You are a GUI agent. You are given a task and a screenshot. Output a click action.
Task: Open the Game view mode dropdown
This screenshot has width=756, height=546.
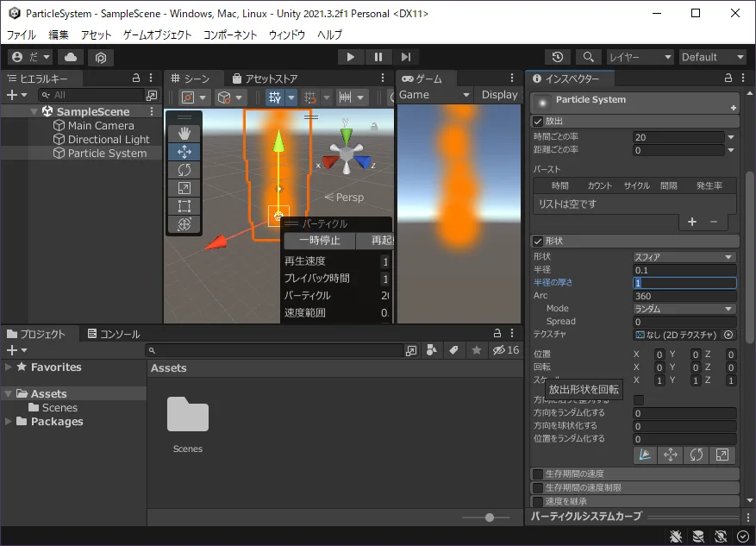tap(434, 95)
